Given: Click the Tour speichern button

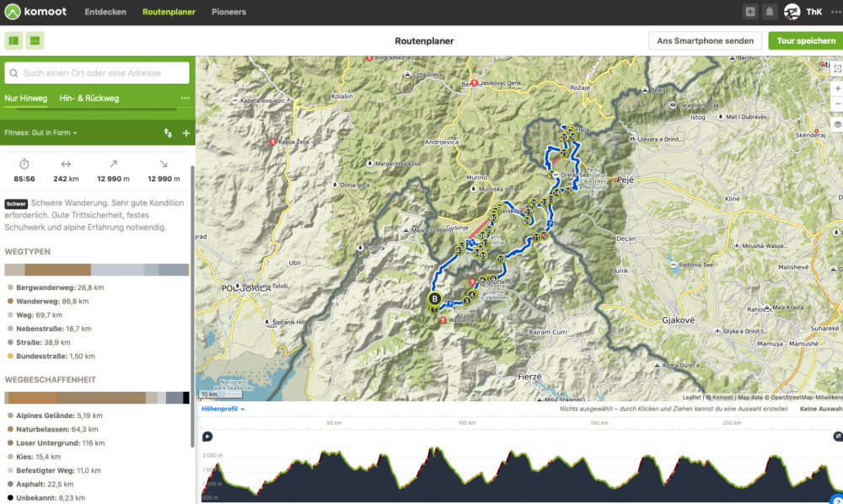Looking at the screenshot, I should (x=805, y=40).
